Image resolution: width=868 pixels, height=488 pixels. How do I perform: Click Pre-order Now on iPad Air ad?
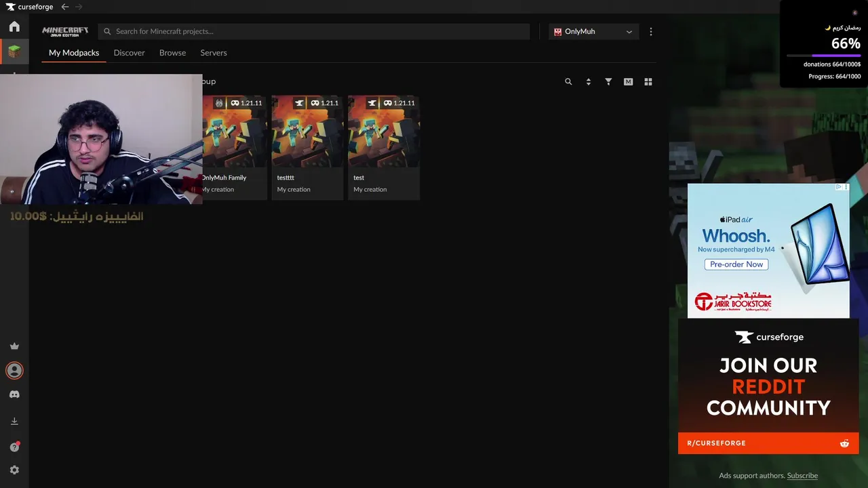pyautogui.click(x=736, y=264)
